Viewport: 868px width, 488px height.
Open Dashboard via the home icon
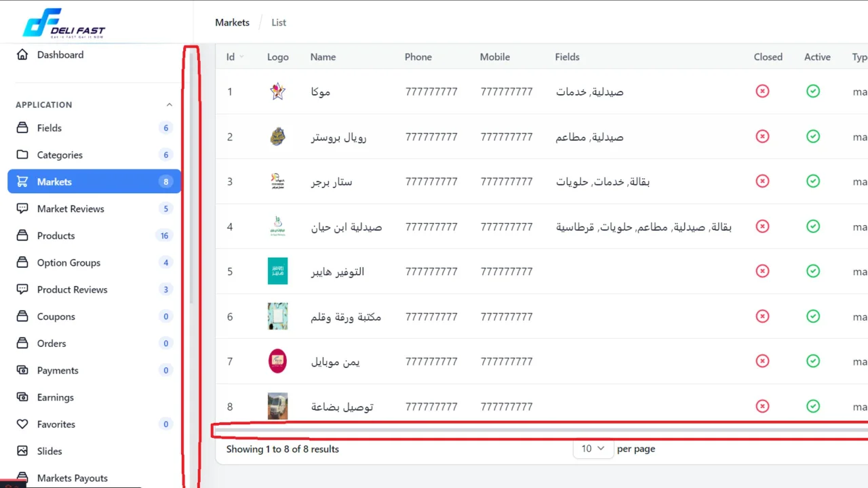pyautogui.click(x=23, y=54)
